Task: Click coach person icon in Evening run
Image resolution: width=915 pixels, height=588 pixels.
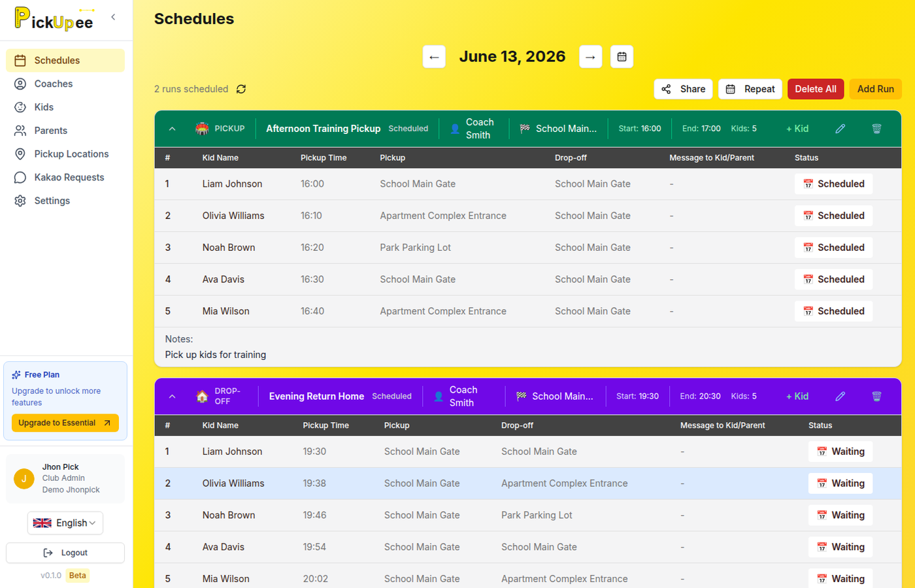Action: [x=439, y=396]
